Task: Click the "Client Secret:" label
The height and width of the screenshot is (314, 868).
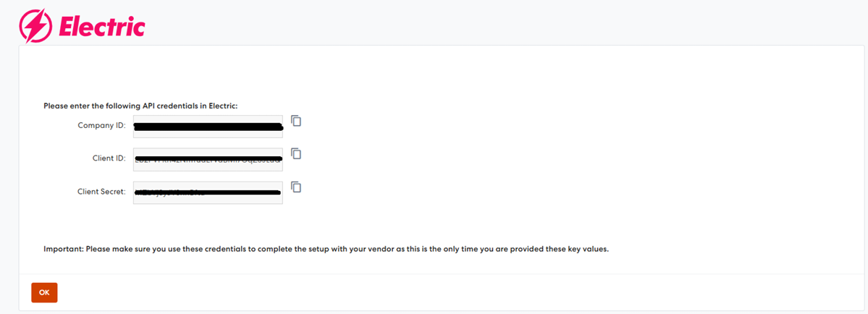Action: point(101,192)
